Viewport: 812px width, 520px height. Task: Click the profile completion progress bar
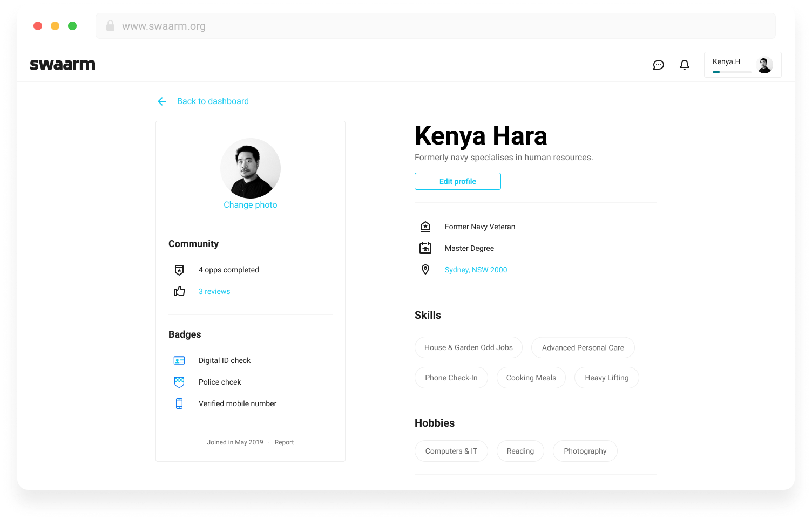(730, 71)
